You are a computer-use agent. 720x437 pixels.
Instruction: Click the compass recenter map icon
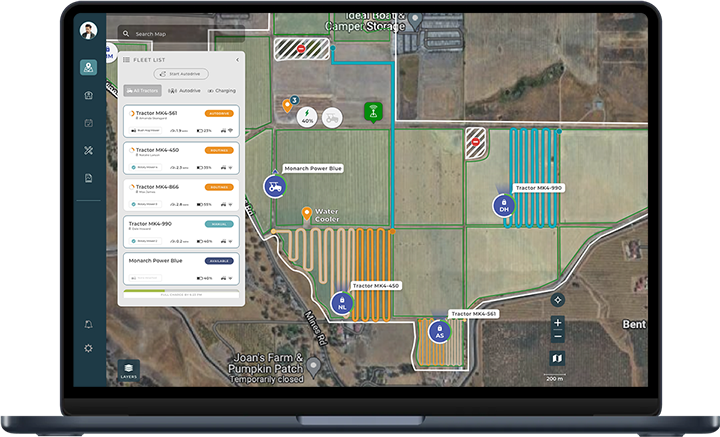pos(558,299)
